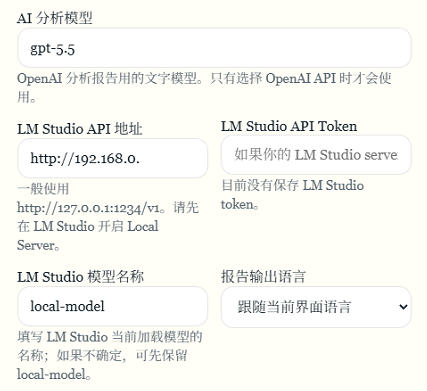Click the AI 分析模型 input field

point(214,48)
